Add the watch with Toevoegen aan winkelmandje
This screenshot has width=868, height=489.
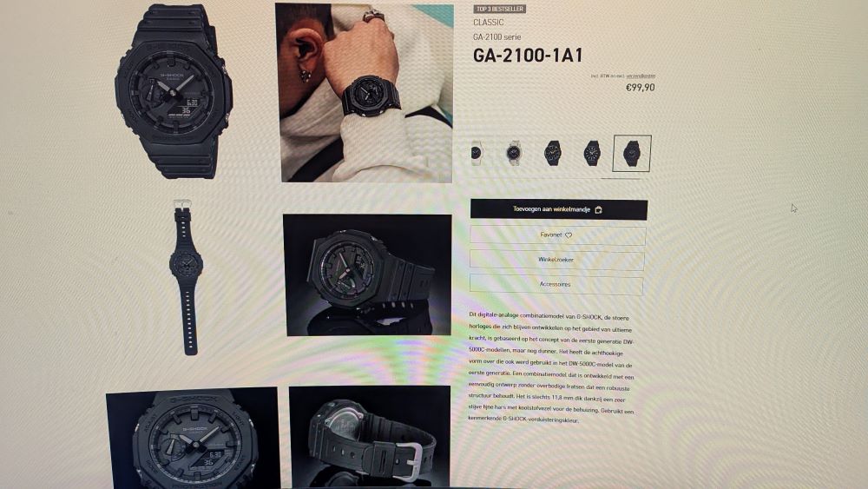click(558, 210)
